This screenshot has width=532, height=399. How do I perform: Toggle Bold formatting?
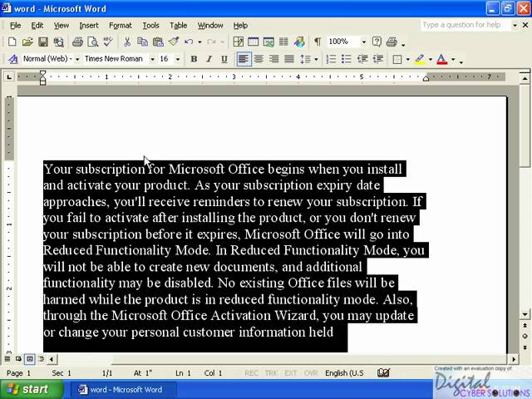pyautogui.click(x=194, y=59)
